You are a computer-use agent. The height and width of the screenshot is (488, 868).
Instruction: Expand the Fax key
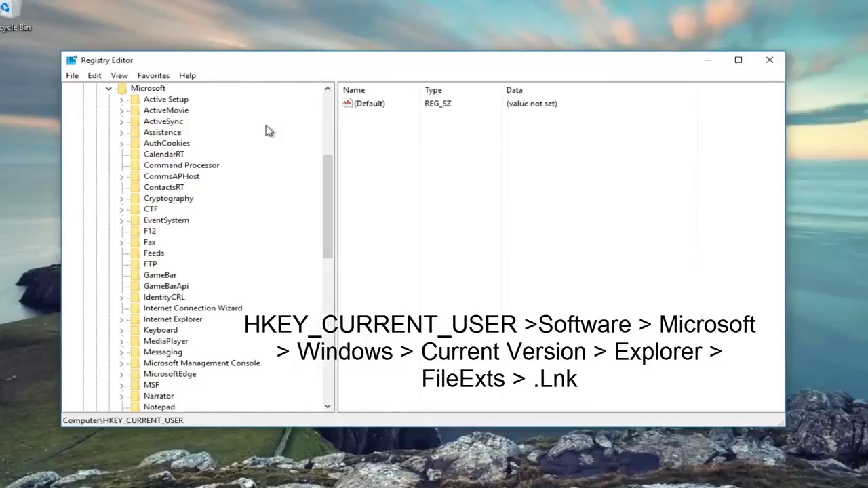point(121,242)
